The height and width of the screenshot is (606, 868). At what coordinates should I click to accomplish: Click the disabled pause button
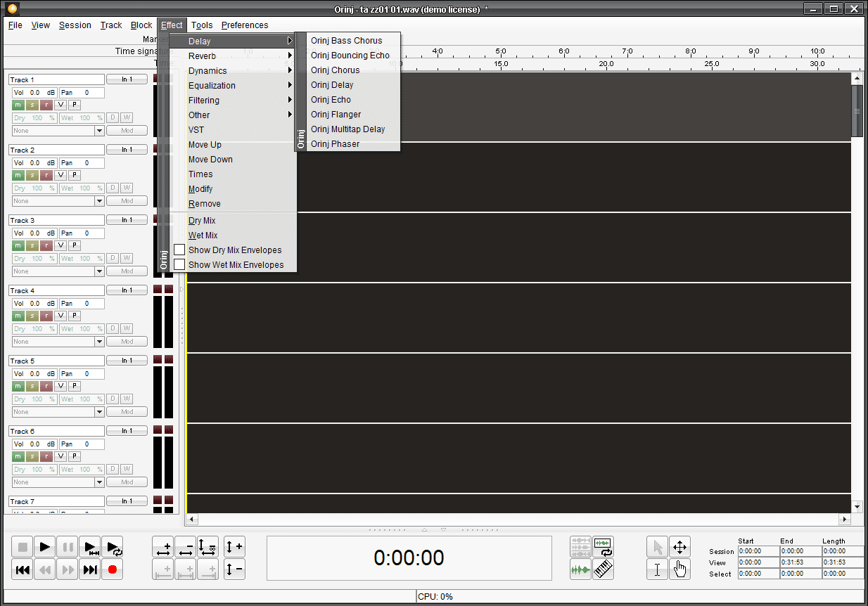click(68, 547)
